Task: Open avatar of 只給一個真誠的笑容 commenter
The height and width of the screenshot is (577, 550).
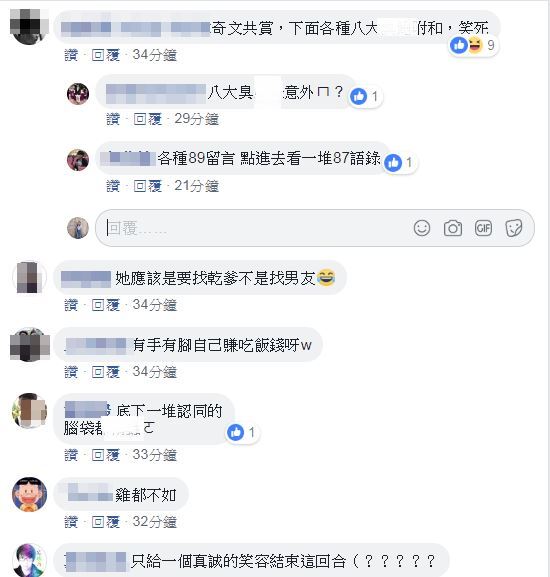Action: 30,560
